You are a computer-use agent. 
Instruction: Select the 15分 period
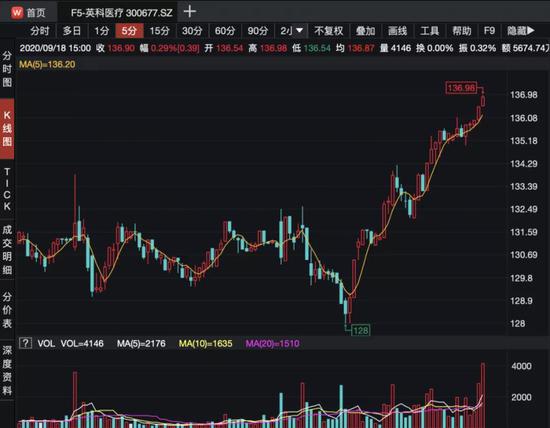160,31
